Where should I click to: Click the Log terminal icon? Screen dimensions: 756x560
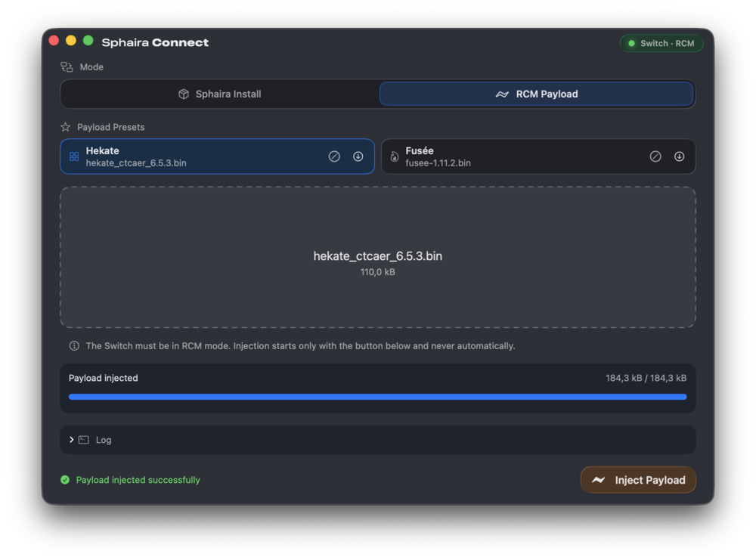tap(84, 440)
